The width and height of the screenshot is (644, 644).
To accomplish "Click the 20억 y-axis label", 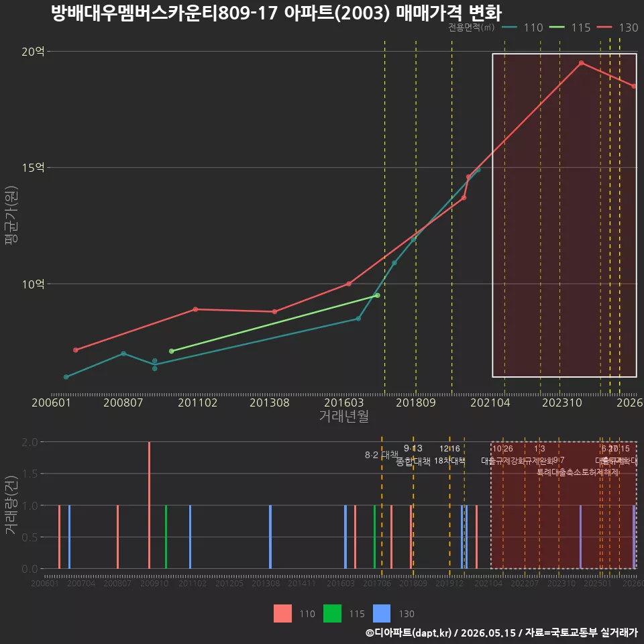I will tap(33, 52).
